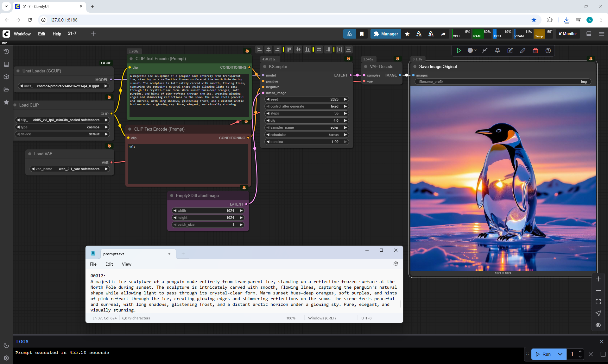Toggle link visibility eye icon
The image size is (608, 364).
click(598, 325)
